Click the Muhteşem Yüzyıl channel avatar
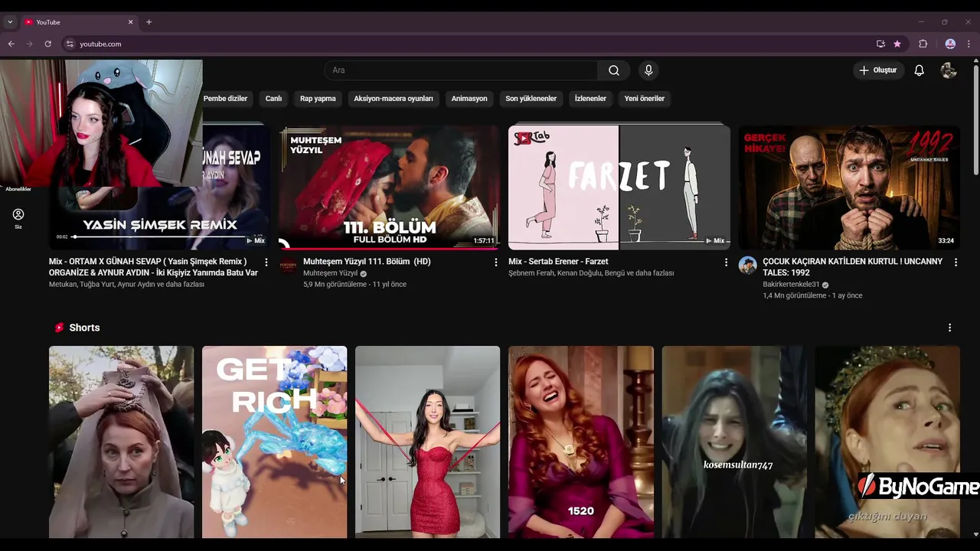The width and height of the screenshot is (980, 551). 288,266
